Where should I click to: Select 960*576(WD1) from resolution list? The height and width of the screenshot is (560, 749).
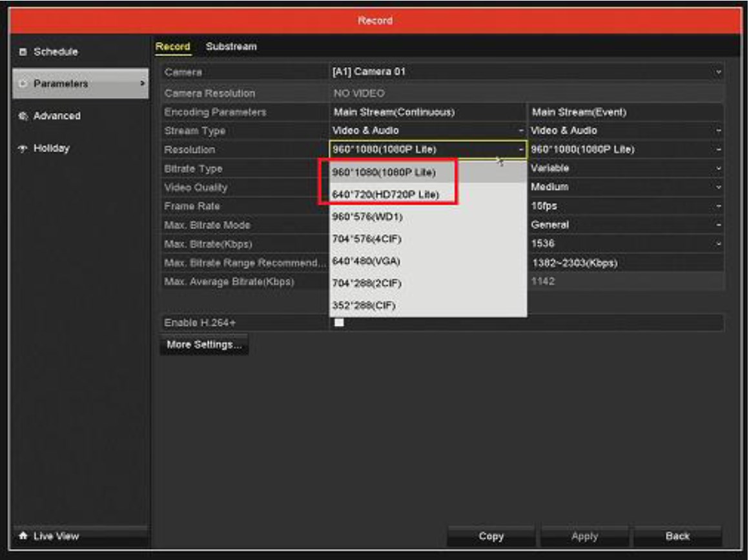367,217
